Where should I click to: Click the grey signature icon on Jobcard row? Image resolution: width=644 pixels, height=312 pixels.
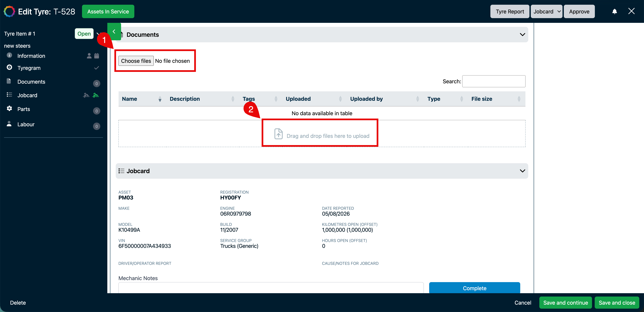coord(86,95)
